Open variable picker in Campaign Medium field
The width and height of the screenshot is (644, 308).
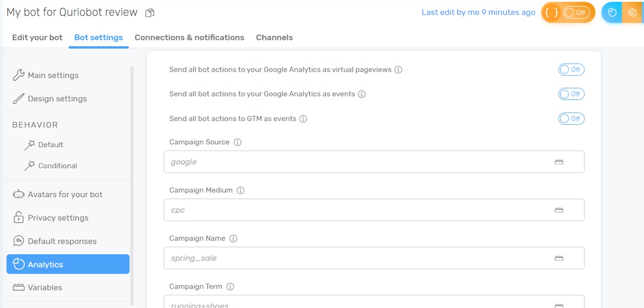tap(559, 210)
